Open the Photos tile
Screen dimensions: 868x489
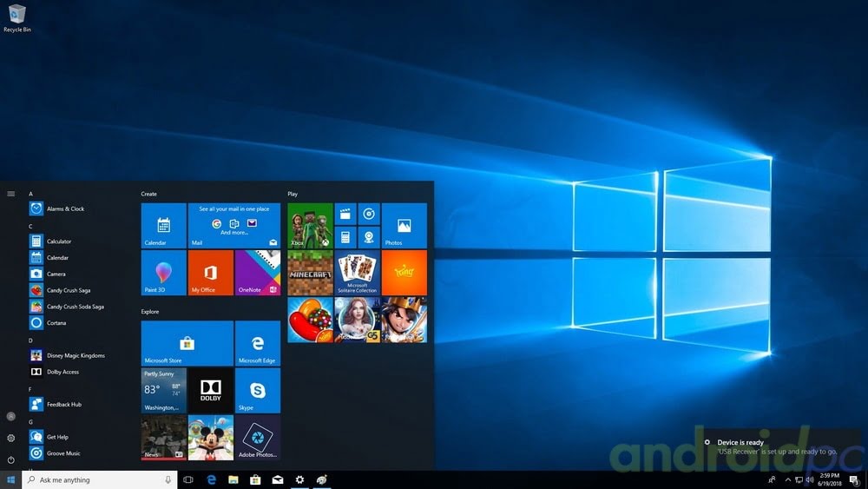coord(404,226)
